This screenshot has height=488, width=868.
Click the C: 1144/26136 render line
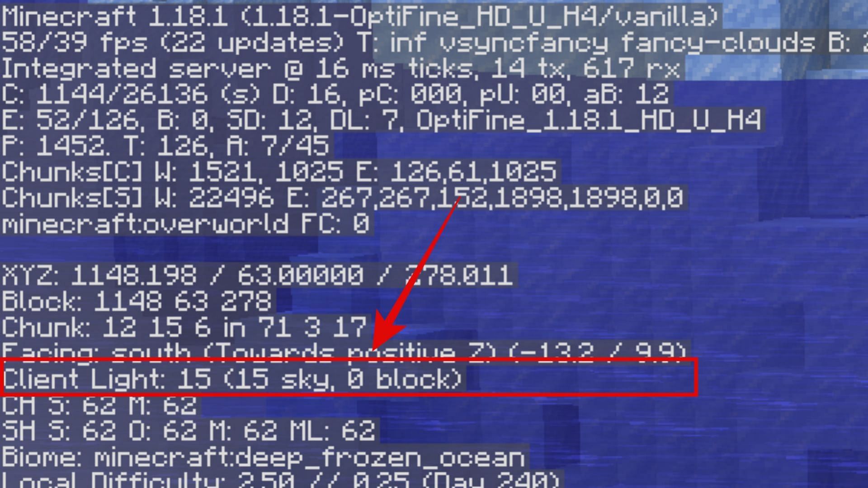[335, 95]
